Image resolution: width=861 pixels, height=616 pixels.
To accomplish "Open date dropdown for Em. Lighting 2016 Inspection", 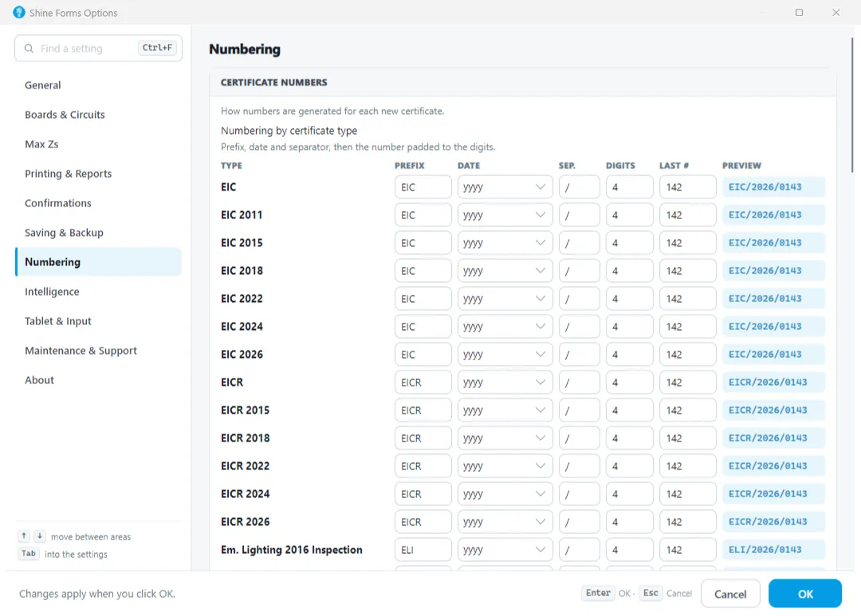I will tap(505, 550).
